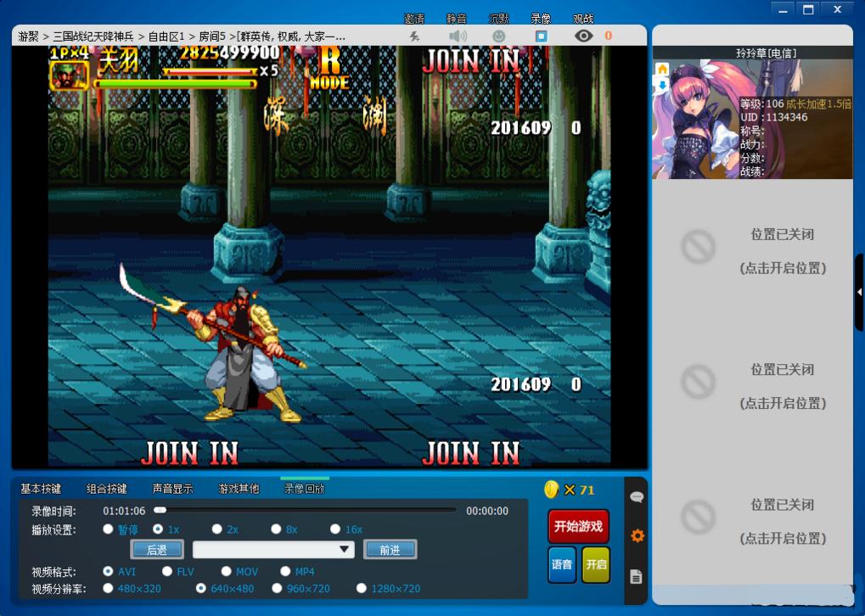Click the 沉默 smiley face icon
865x616 pixels.
499,36
